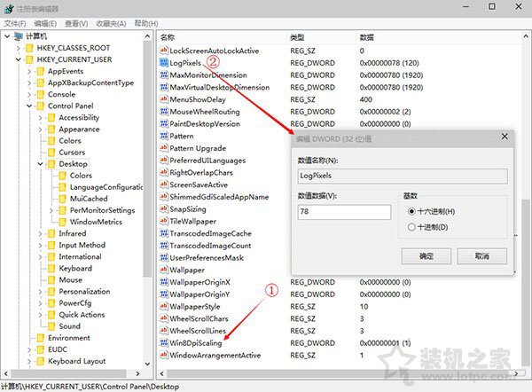532x392 pixels.
Task: Click the TranscodedImageCache binary icon
Action: click(164, 233)
